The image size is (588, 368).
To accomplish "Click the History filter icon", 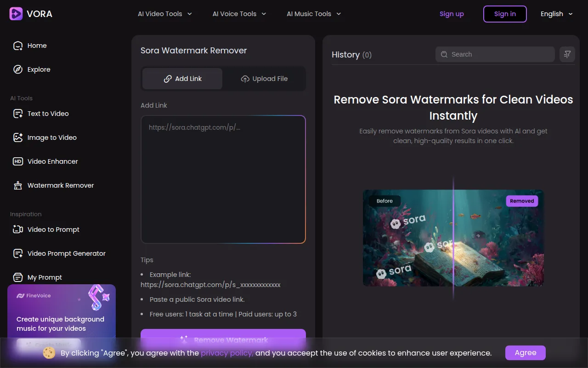I will point(567,54).
